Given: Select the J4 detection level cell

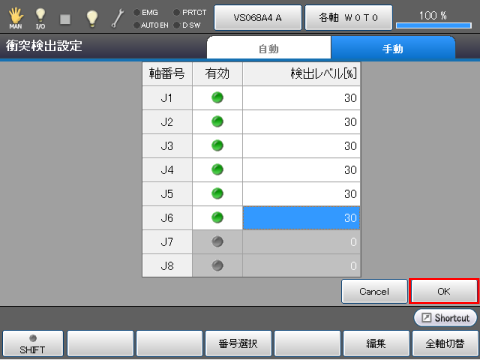Looking at the screenshot, I should pos(301,170).
